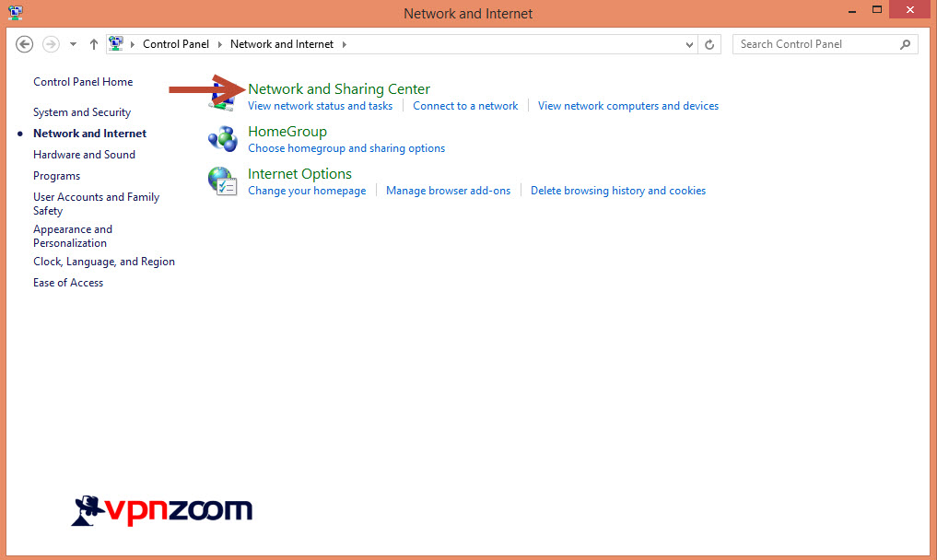Screen dimensions: 937x560
Task: Open the HomeGroup heading link
Action: (287, 132)
